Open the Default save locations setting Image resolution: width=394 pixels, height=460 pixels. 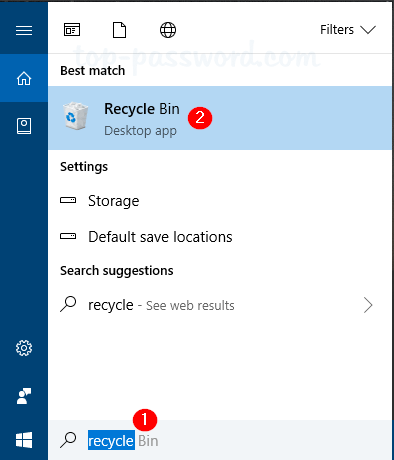pyautogui.click(x=220, y=237)
